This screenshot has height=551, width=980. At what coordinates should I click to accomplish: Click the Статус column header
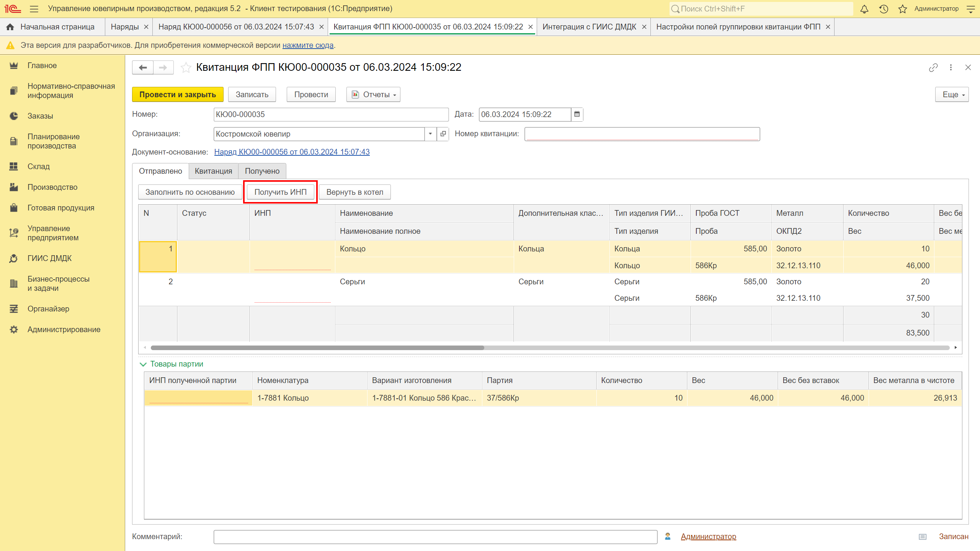(x=213, y=222)
